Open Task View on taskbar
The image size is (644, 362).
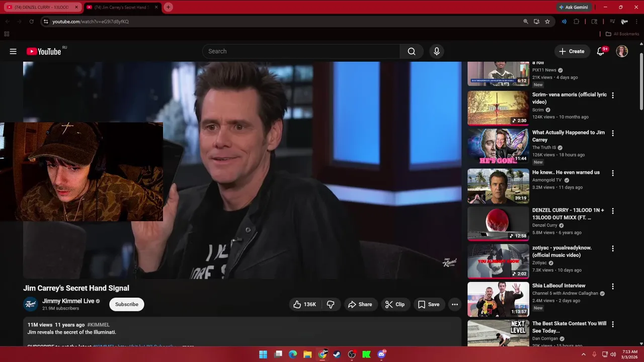pyautogui.click(x=278, y=354)
